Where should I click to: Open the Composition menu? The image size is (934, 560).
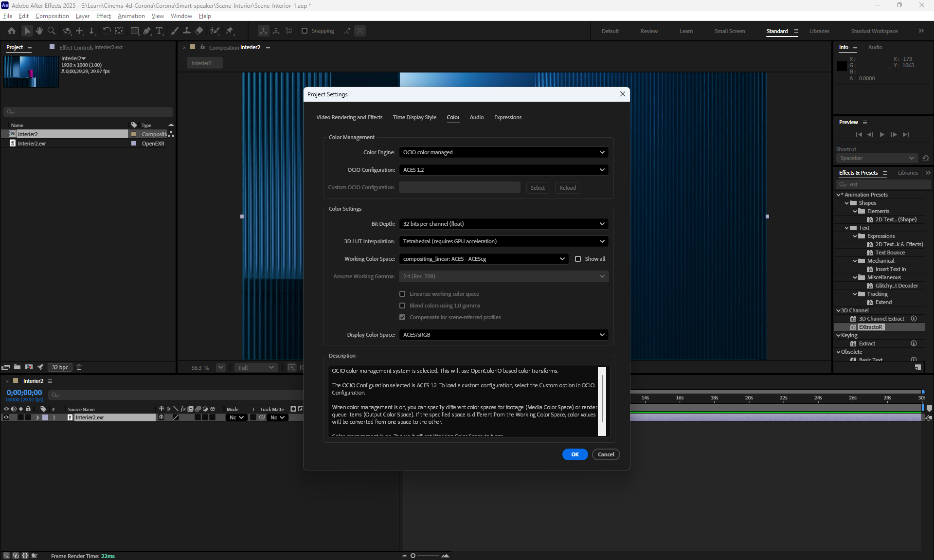tap(52, 16)
